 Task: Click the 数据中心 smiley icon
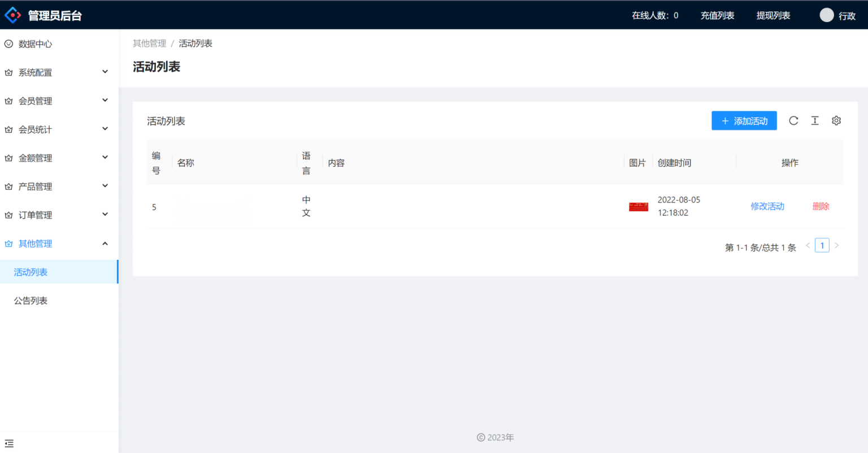pyautogui.click(x=8, y=44)
